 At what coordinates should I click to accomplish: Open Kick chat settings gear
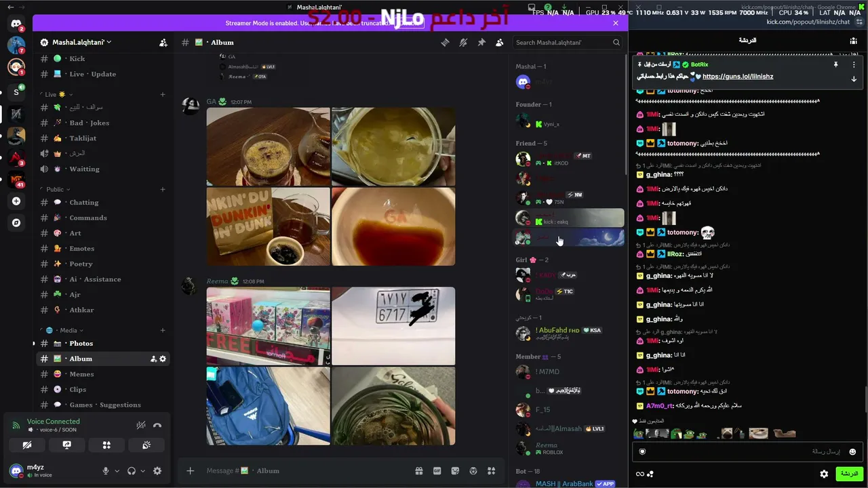tap(824, 474)
